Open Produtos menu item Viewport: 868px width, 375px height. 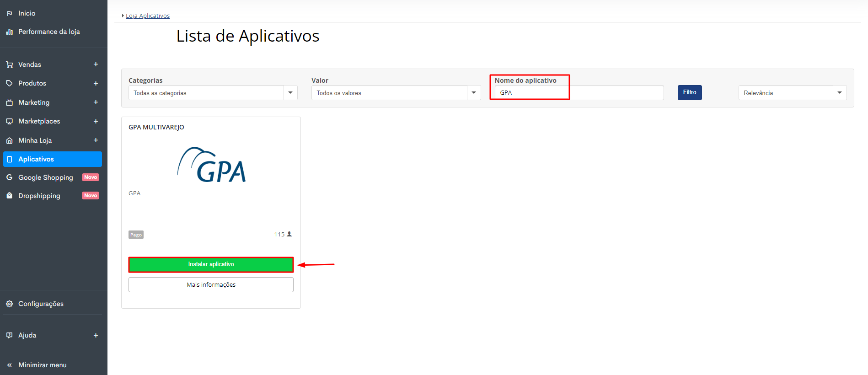[32, 83]
